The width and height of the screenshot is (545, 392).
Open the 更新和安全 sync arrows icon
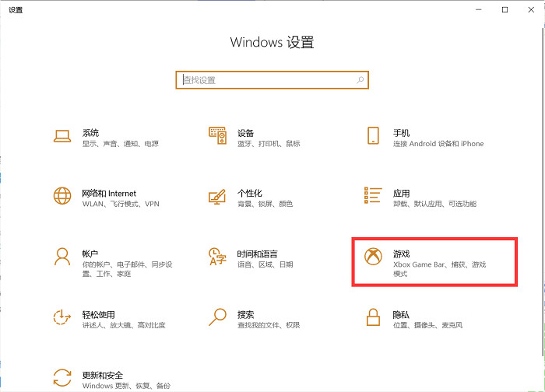pos(62,378)
